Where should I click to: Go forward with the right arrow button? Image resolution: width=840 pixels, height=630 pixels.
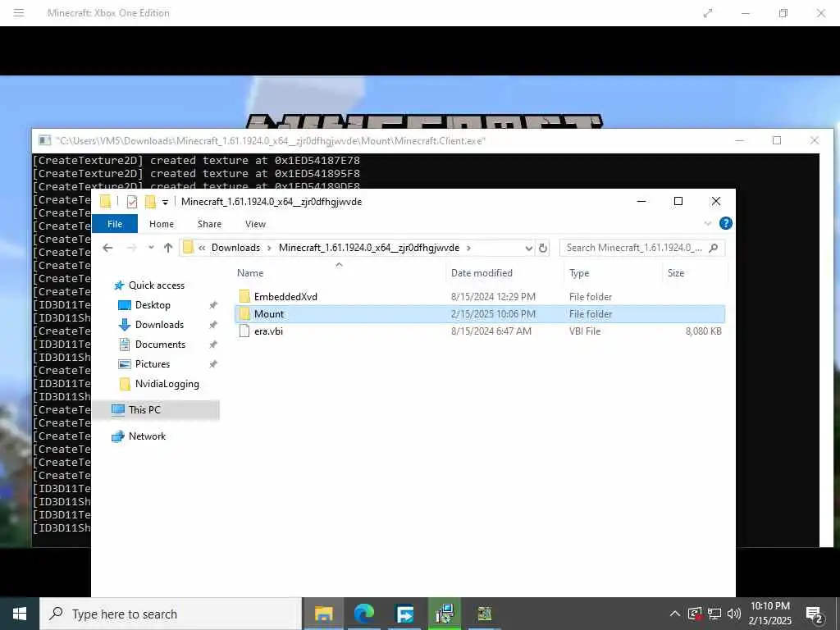(131, 248)
